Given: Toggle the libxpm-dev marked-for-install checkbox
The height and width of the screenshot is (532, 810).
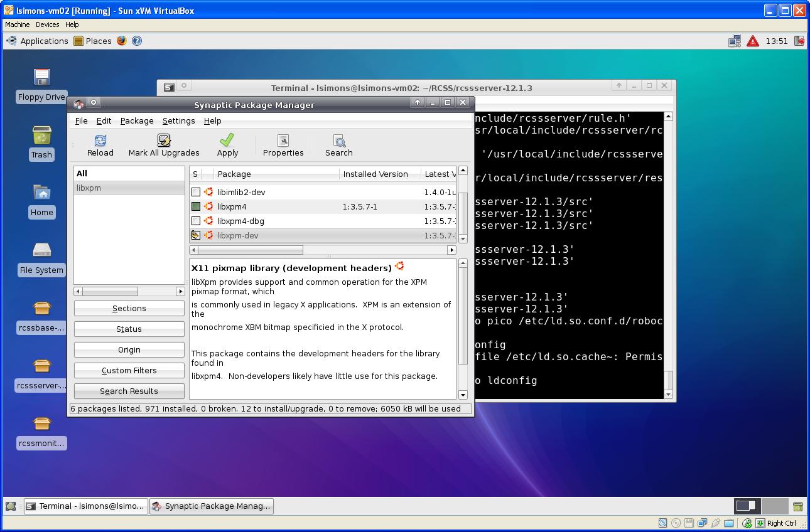Looking at the screenshot, I should [196, 235].
